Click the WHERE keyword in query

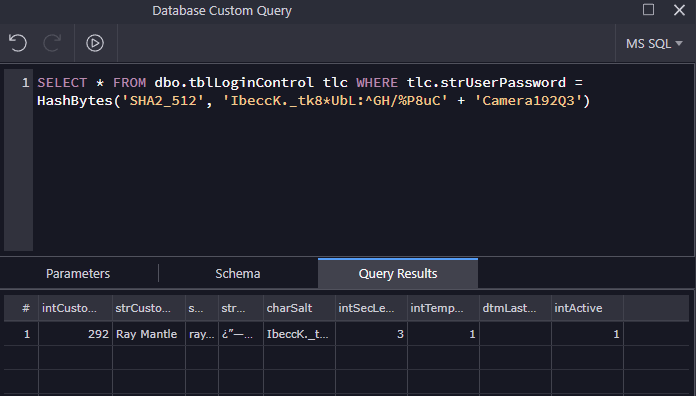[377, 83]
